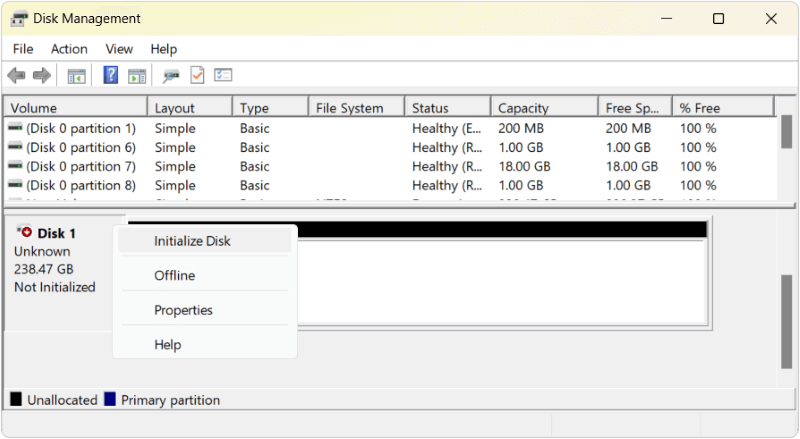Click the disk drive toolbar icon
800x439 pixels.
[x=172, y=75]
